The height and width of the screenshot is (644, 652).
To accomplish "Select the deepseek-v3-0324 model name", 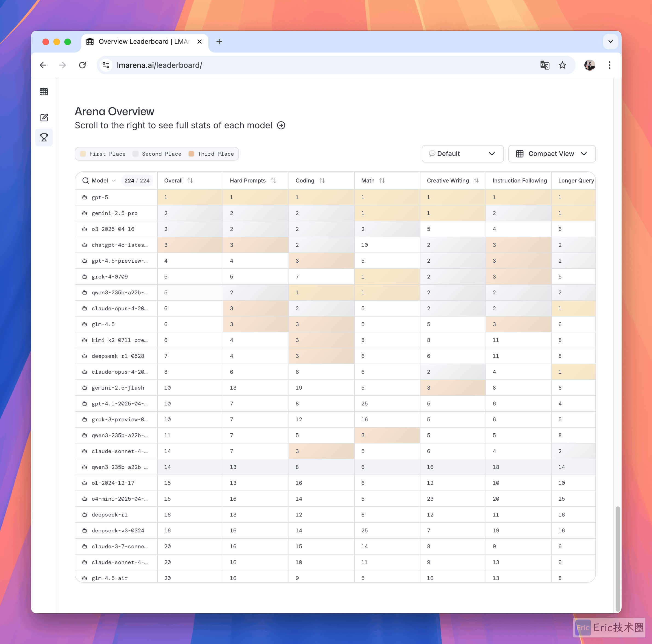I will (118, 530).
